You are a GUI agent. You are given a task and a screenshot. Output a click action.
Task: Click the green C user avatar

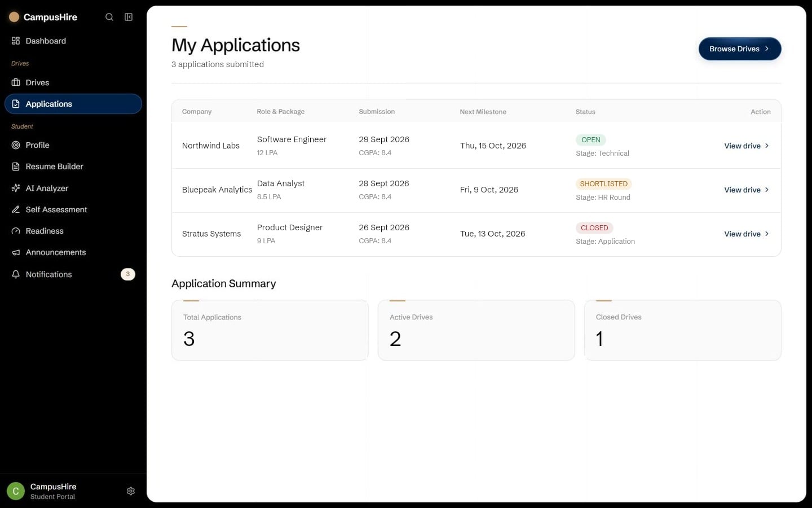[16, 491]
